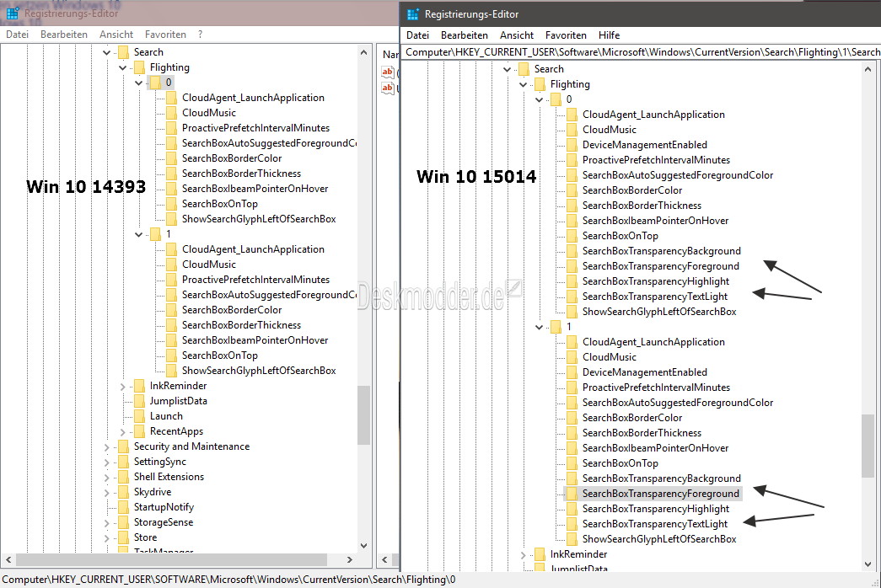Click the Store folder icon in the left window
The height and width of the screenshot is (588, 881).
[x=124, y=537]
